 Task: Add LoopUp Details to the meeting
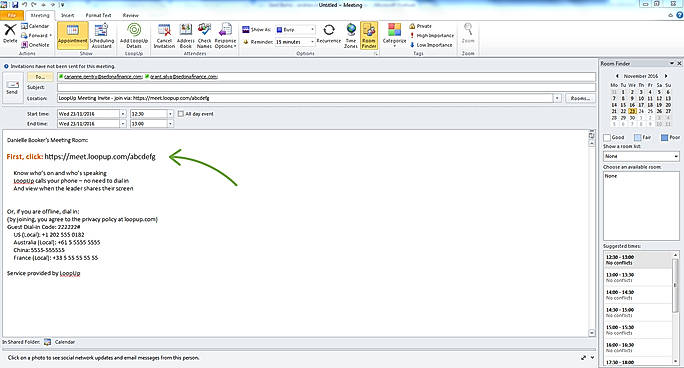pos(134,35)
